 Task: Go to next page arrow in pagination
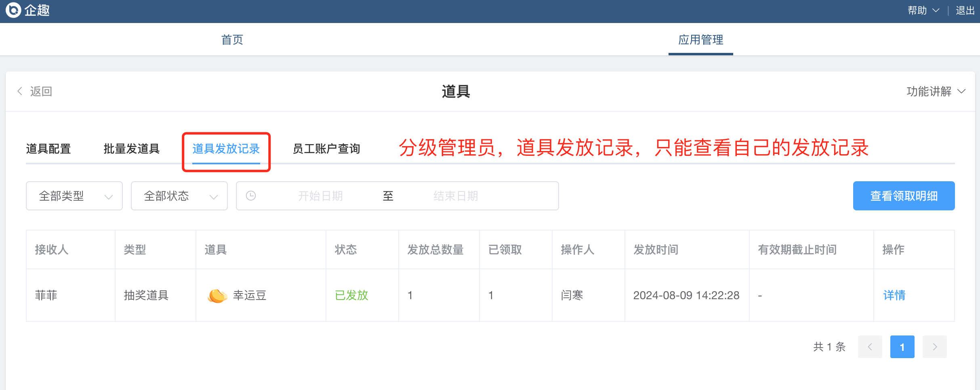(934, 347)
